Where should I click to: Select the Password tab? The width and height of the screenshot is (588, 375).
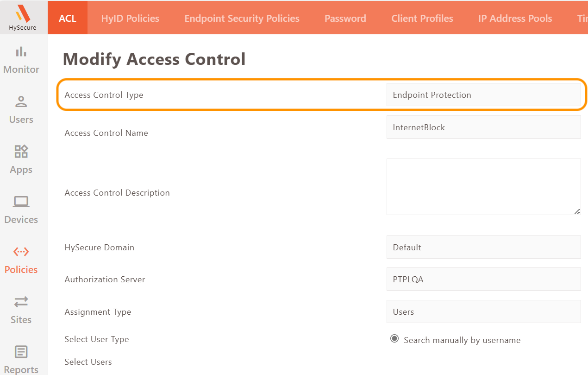pyautogui.click(x=345, y=19)
